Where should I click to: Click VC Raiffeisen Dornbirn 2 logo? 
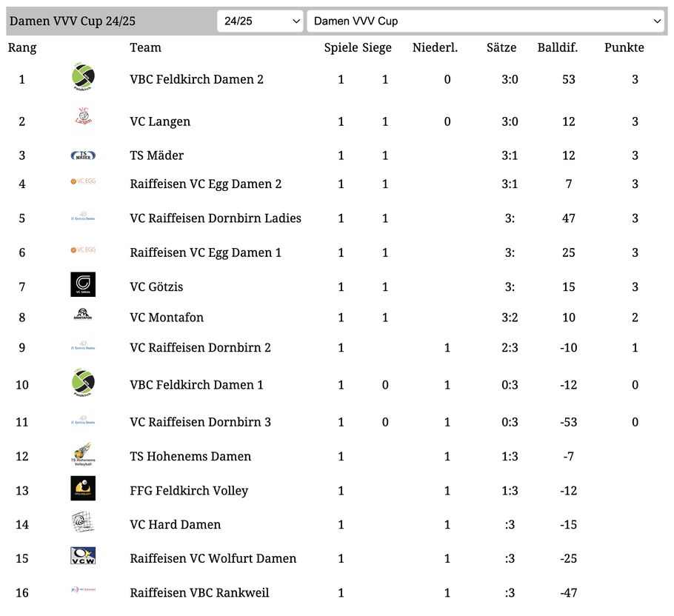coord(83,345)
